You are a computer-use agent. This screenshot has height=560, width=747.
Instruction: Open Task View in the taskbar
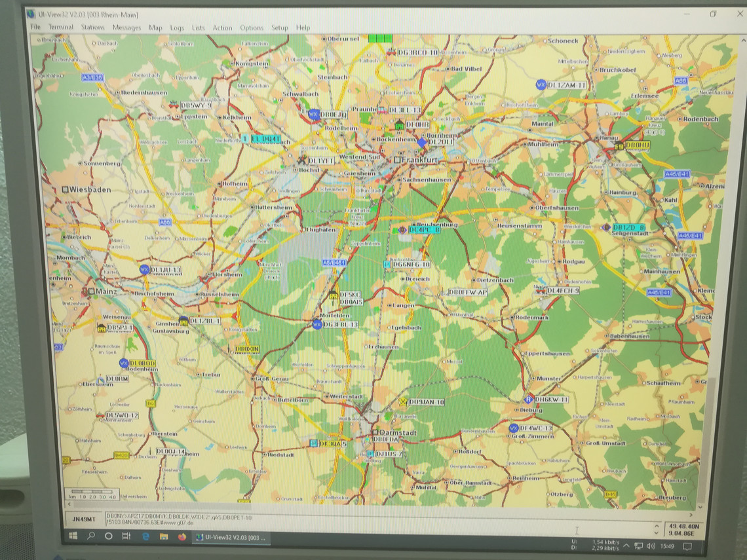click(x=126, y=536)
